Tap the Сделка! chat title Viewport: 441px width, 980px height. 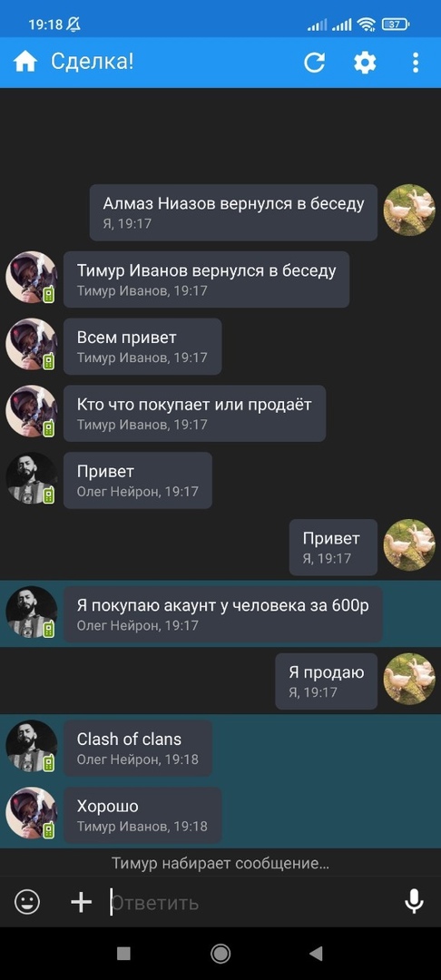92,62
